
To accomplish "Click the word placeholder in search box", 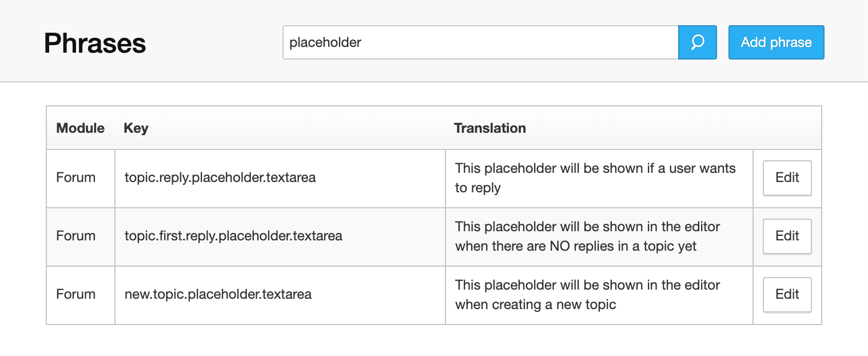I will [325, 42].
